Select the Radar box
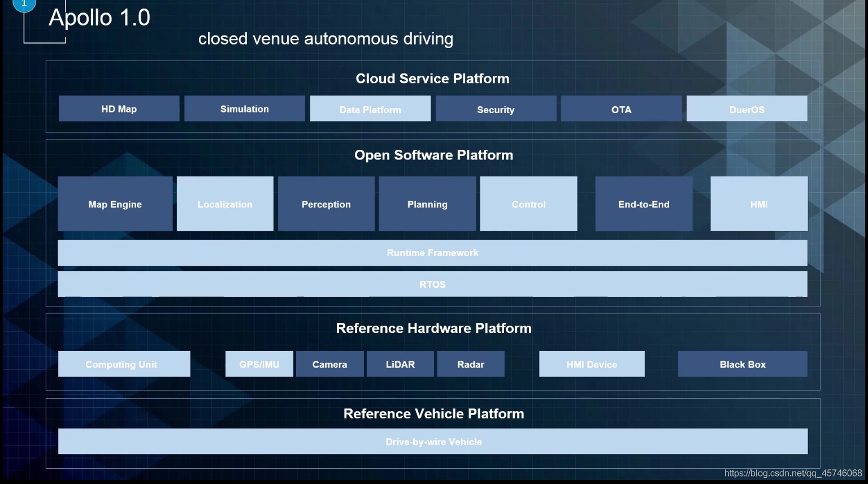 pyautogui.click(x=471, y=364)
